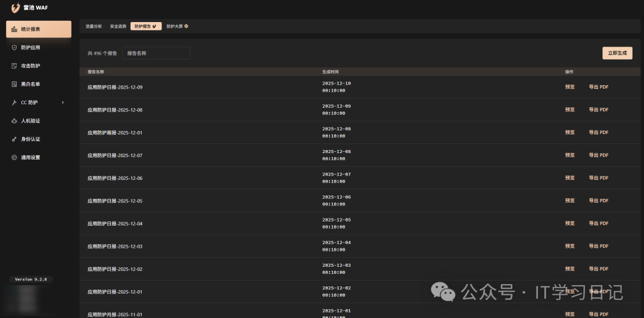Preview the 应用防护日报-2025-12-09 report
This screenshot has width=644, height=318.
[569, 87]
